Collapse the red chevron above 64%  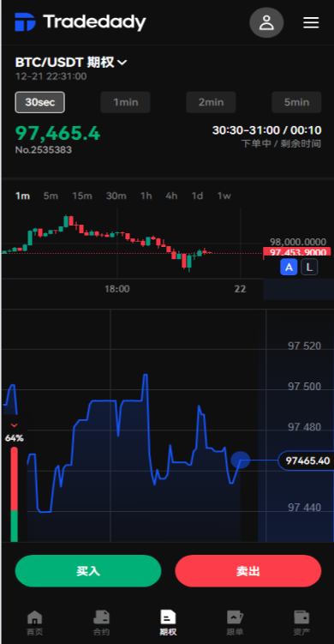pos(15,425)
